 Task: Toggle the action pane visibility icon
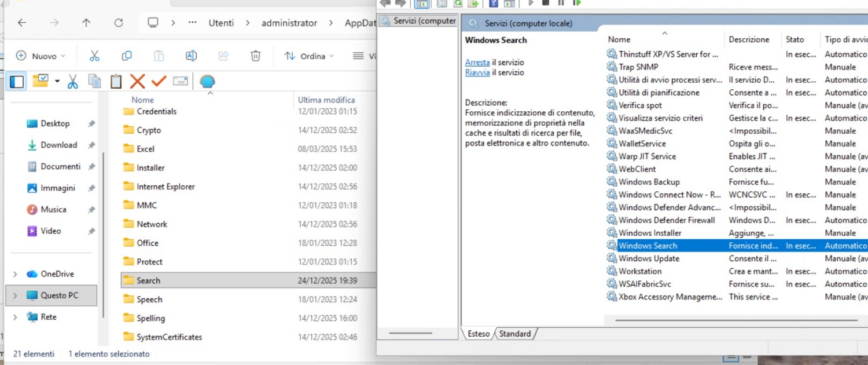[x=510, y=4]
